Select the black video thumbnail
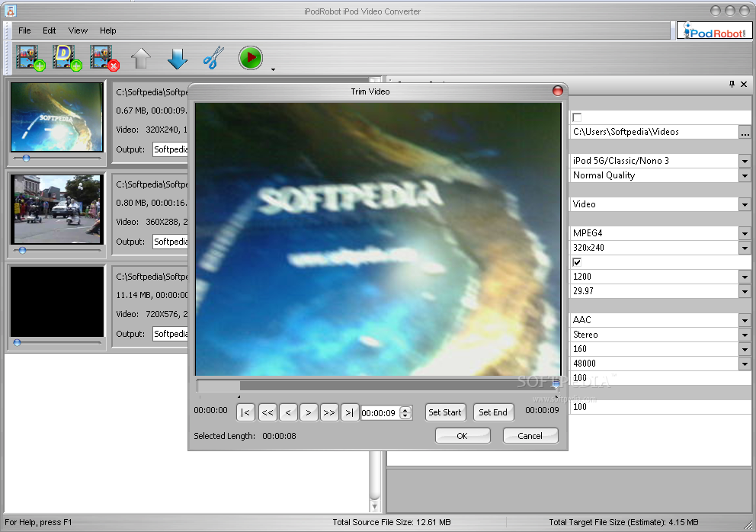756x532 pixels. 57,302
